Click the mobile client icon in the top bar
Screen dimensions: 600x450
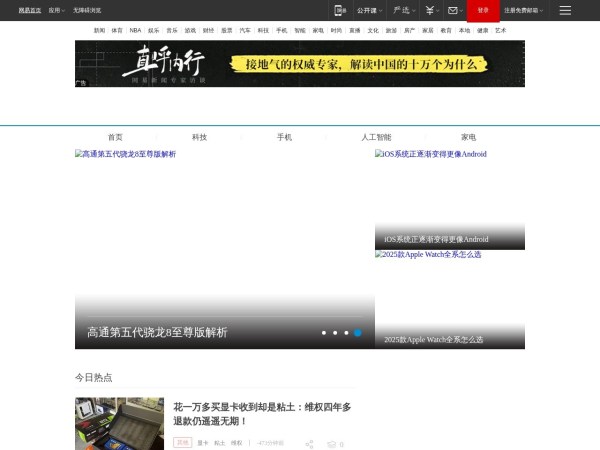(340, 10)
